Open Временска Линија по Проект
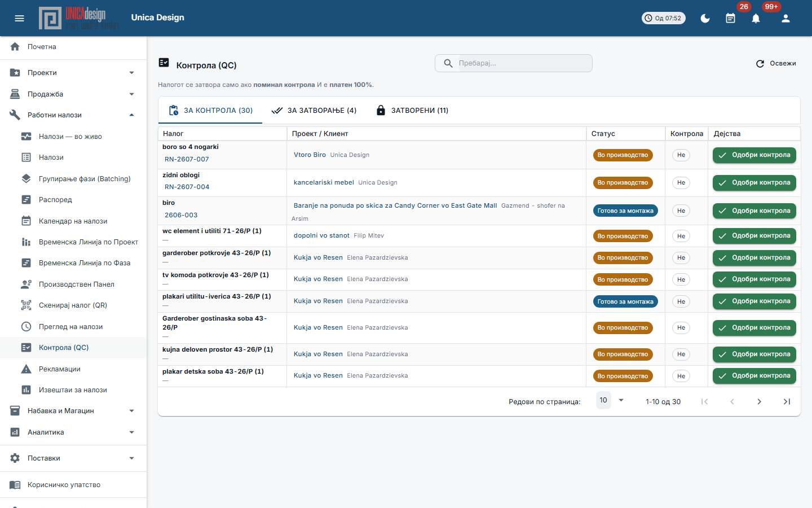This screenshot has width=812, height=508. coord(73,242)
